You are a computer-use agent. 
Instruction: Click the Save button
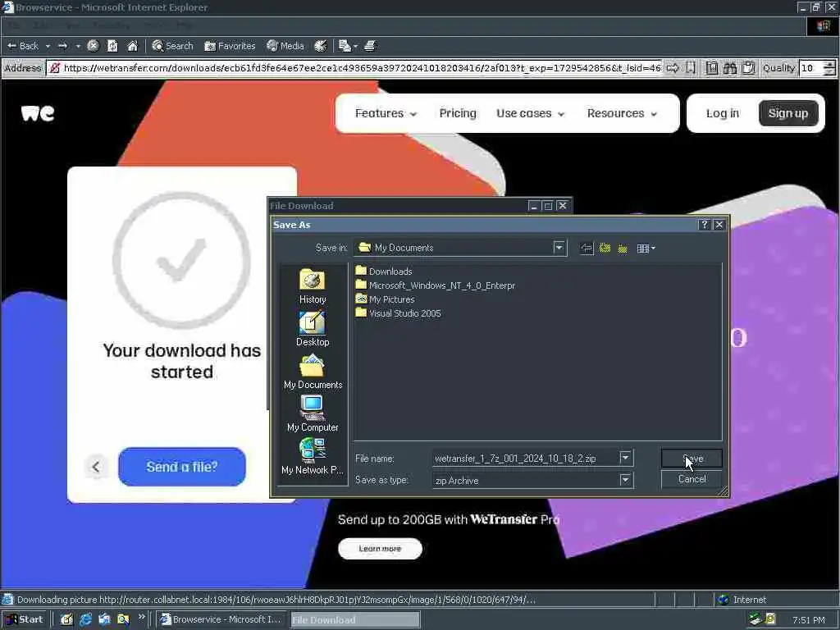point(692,458)
